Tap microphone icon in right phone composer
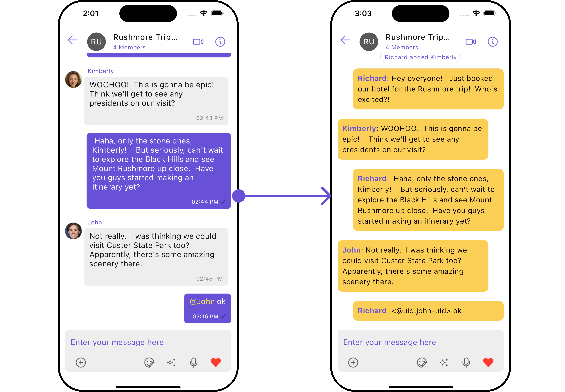 point(466,362)
